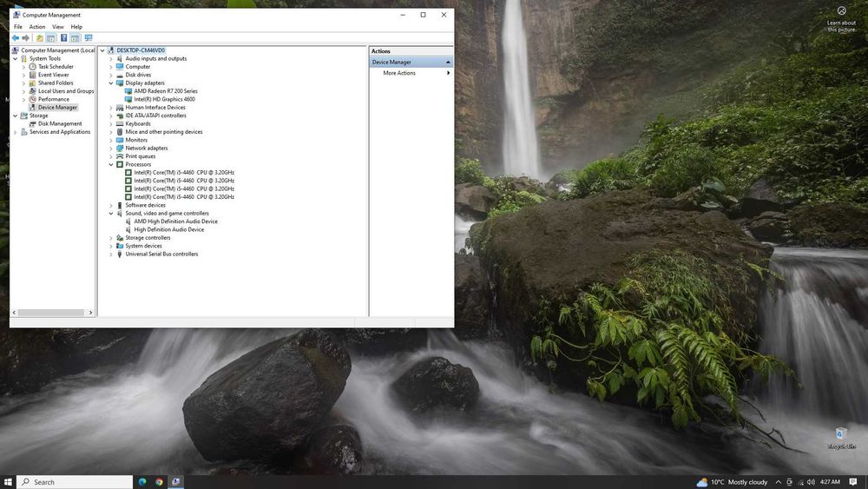
Task: Collapse the Display adapters category
Action: (x=111, y=83)
